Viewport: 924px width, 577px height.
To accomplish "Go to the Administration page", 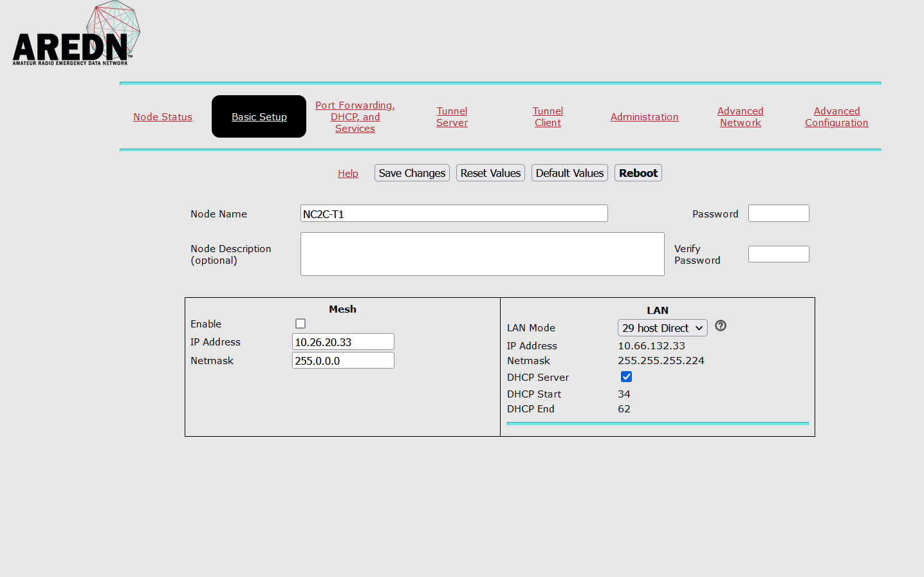I will click(x=644, y=116).
